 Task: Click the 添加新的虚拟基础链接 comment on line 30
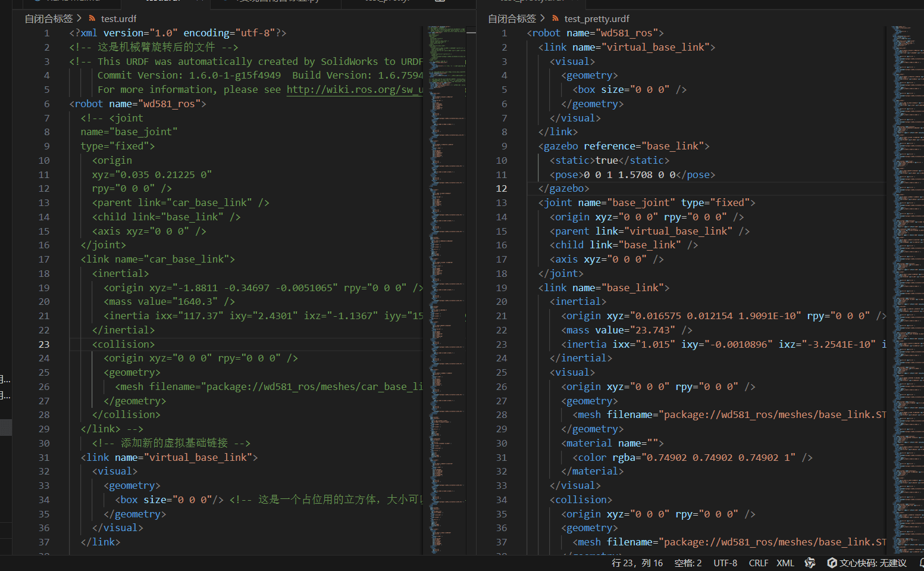[171, 444]
